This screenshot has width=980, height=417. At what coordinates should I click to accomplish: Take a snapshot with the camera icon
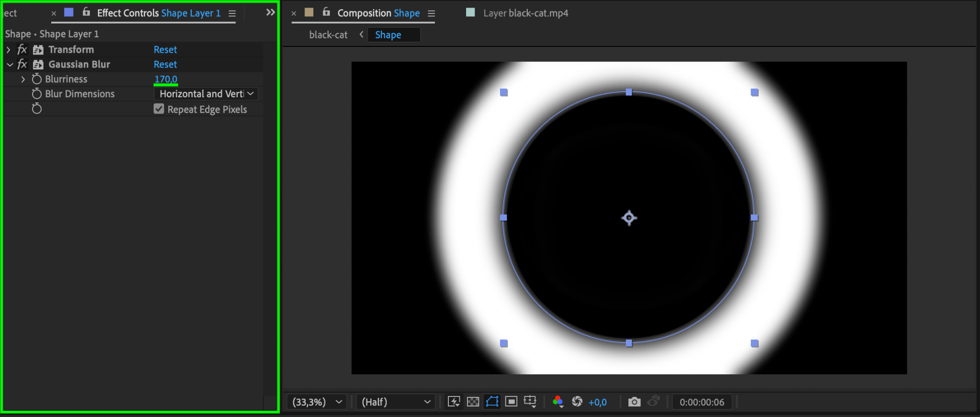click(634, 402)
